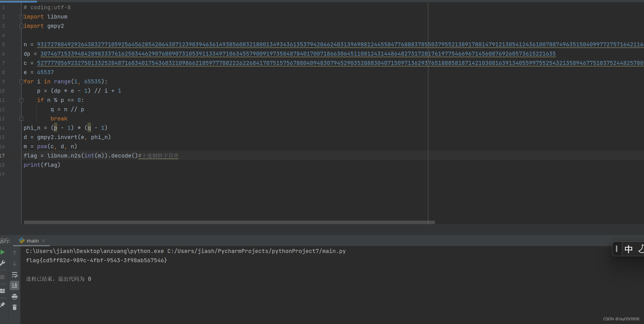Rerun the main script with green play icon
This screenshot has height=324, width=644.
click(3, 252)
